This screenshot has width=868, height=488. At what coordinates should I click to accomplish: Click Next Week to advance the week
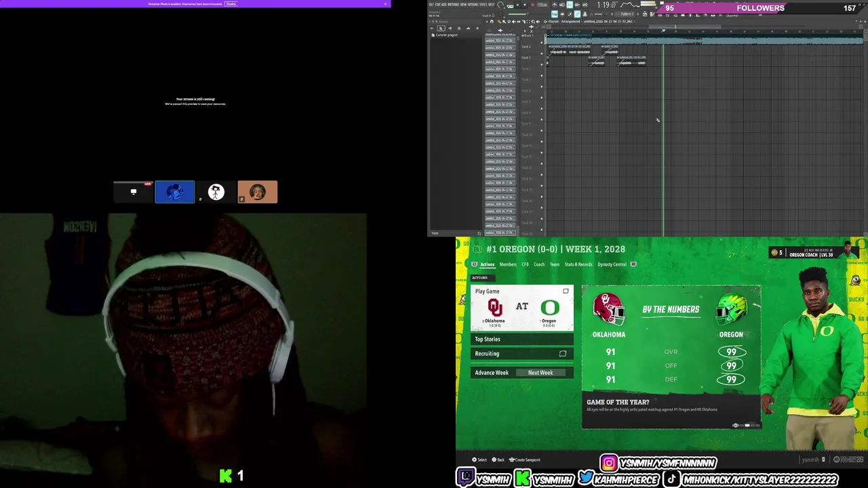point(540,373)
